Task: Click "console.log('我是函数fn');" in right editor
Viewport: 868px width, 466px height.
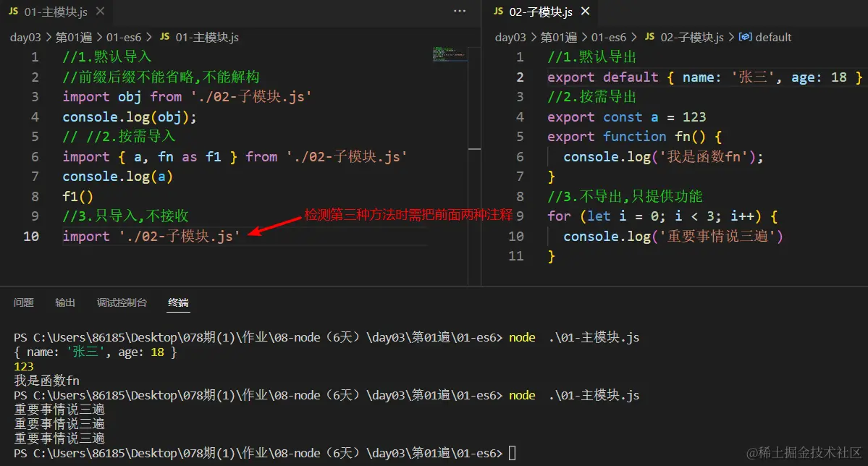Action: point(663,156)
